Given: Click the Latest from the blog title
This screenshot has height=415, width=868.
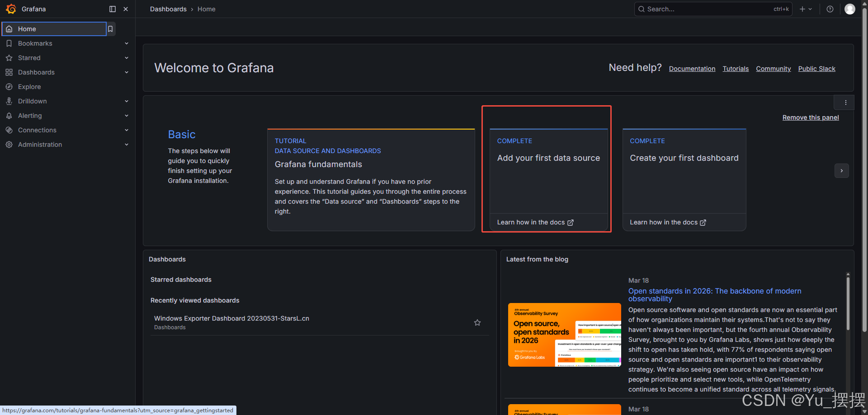Looking at the screenshot, I should [x=537, y=259].
